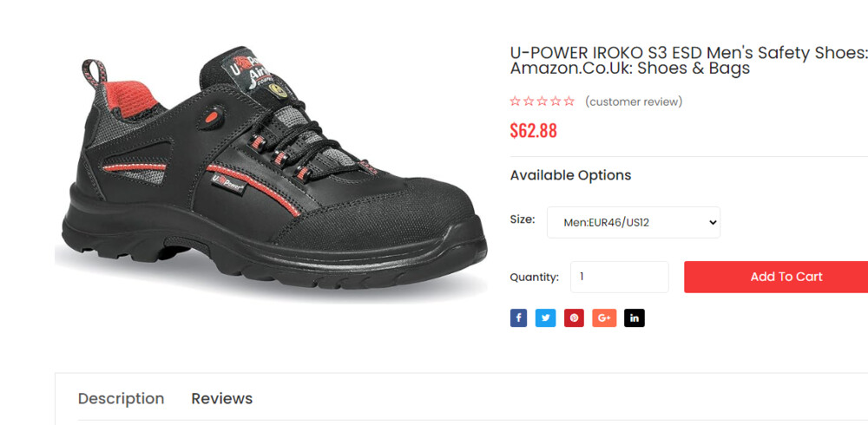Screen dimensions: 868x425
Task: Switch to the Description tab
Action: [121, 398]
